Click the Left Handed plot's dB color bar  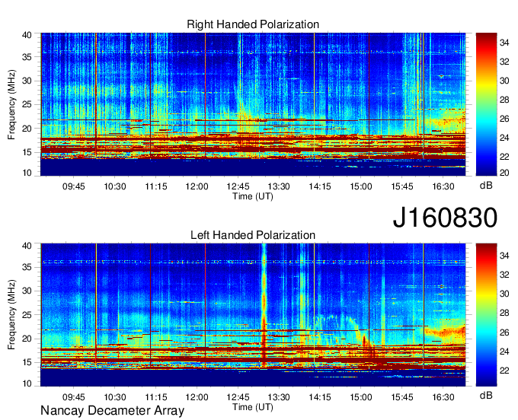(x=486, y=315)
